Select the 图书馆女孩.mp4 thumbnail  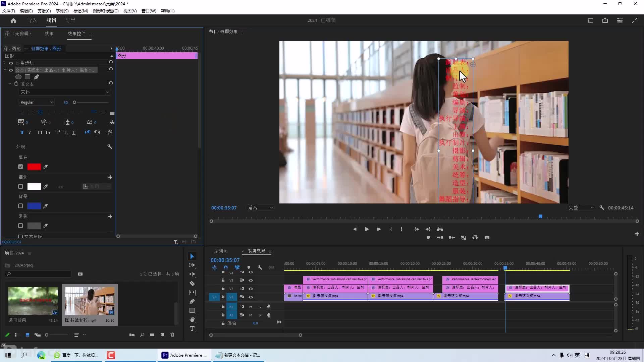tap(90, 301)
